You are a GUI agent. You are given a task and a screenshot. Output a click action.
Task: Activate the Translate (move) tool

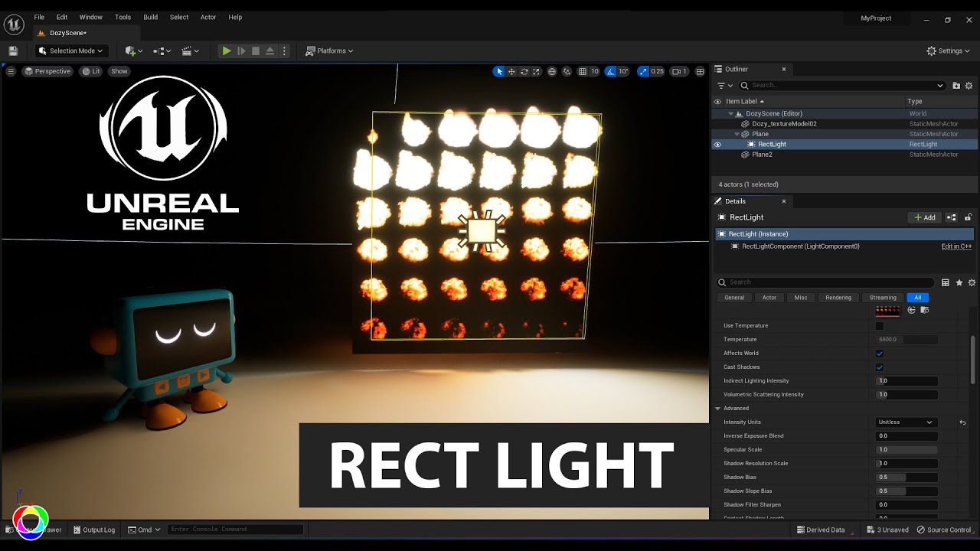pyautogui.click(x=511, y=71)
